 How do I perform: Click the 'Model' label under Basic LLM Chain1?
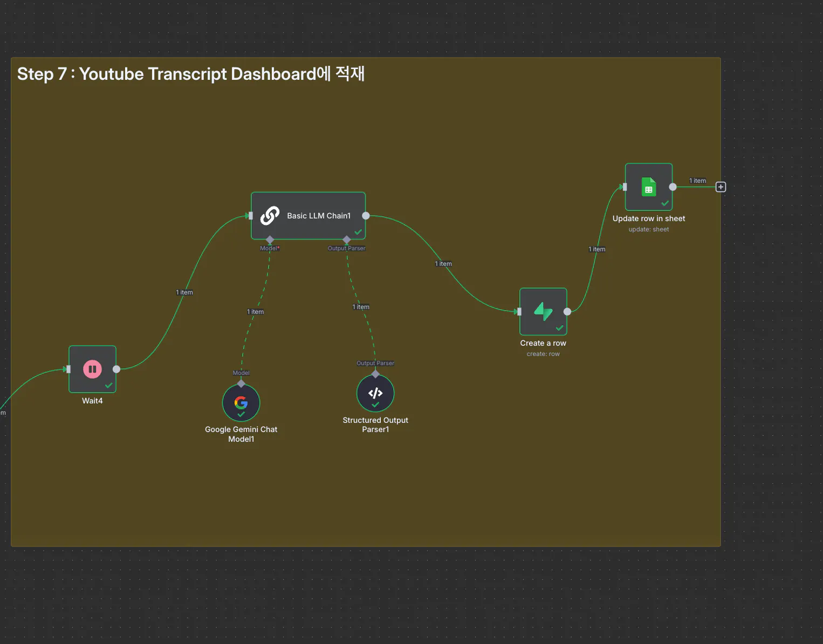coord(270,248)
